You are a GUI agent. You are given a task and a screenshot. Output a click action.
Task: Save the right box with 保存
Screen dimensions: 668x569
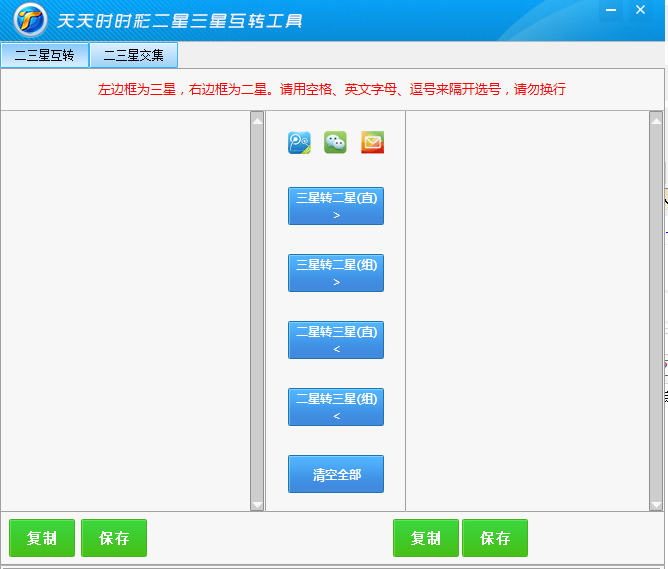pos(495,538)
